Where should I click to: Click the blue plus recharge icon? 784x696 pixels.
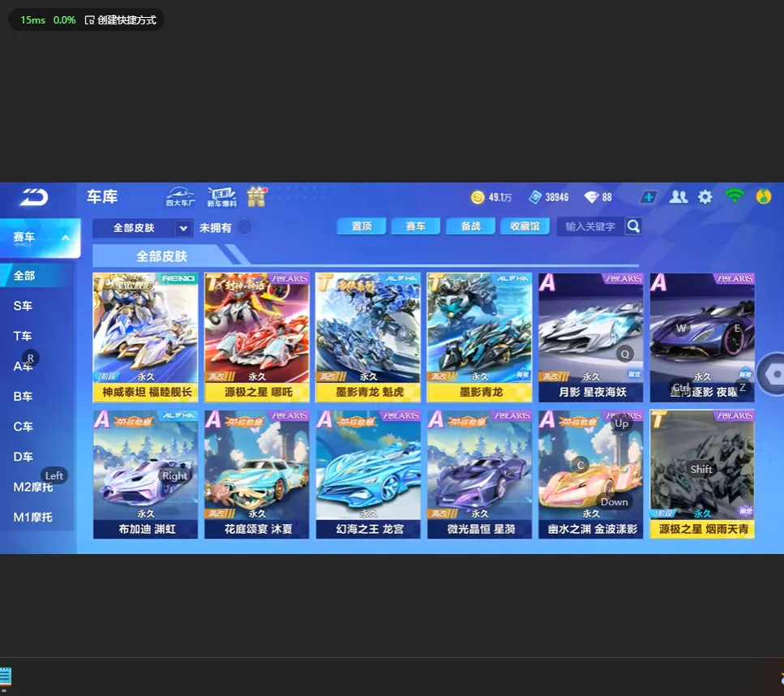tap(649, 197)
